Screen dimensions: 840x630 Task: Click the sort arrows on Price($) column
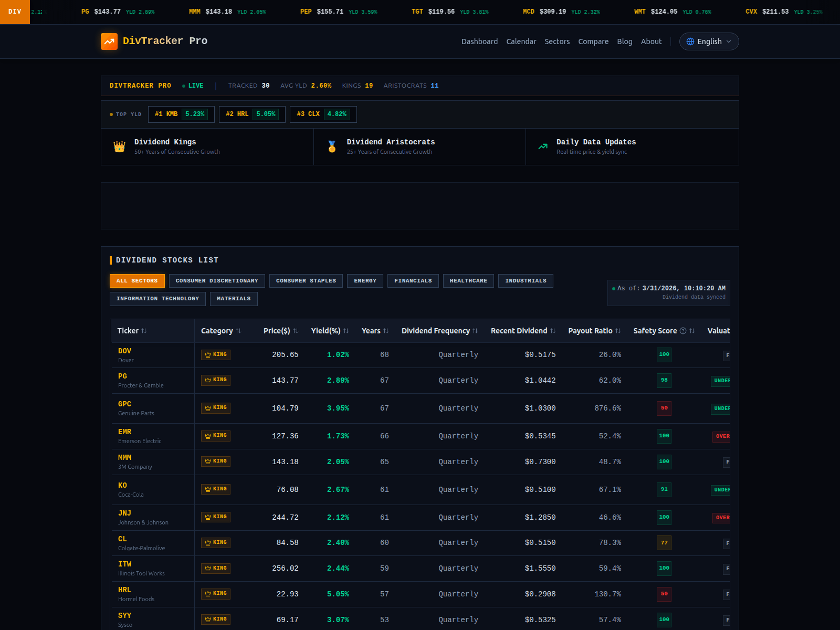tap(295, 331)
